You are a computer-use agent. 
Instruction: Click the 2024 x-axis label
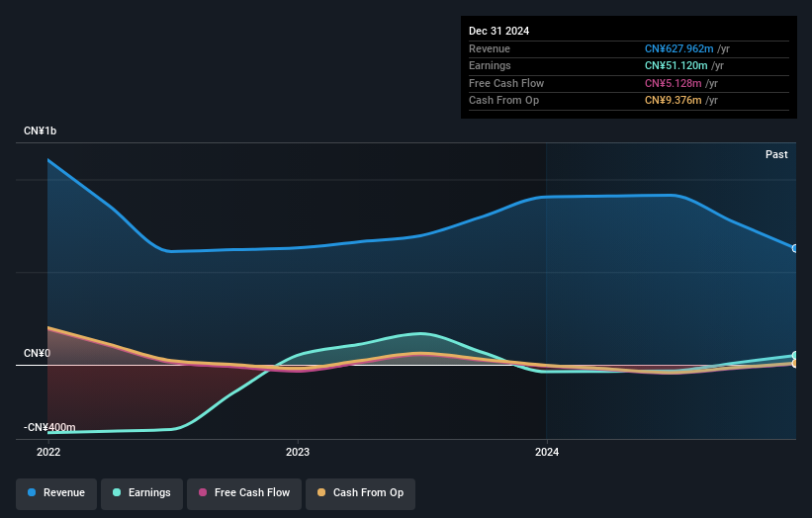click(x=547, y=452)
